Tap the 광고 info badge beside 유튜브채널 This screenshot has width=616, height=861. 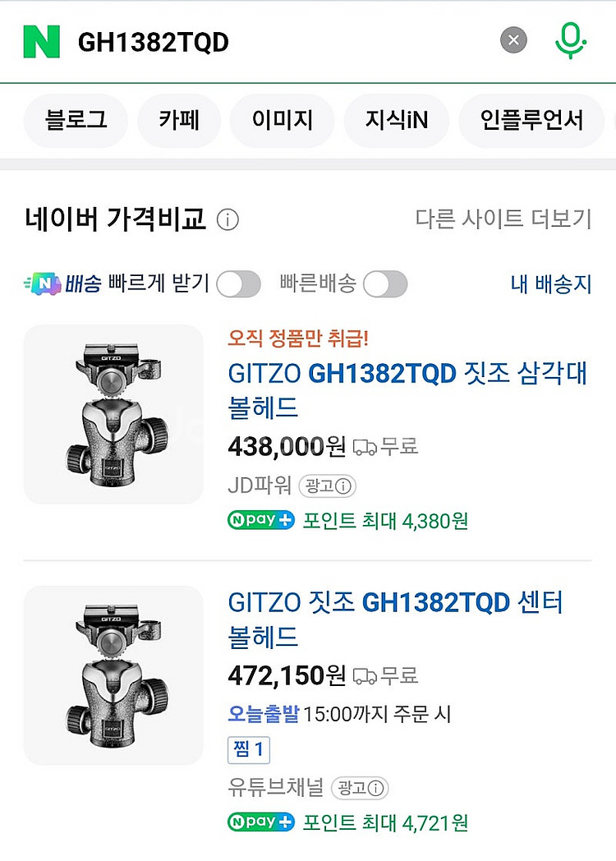coord(360,788)
